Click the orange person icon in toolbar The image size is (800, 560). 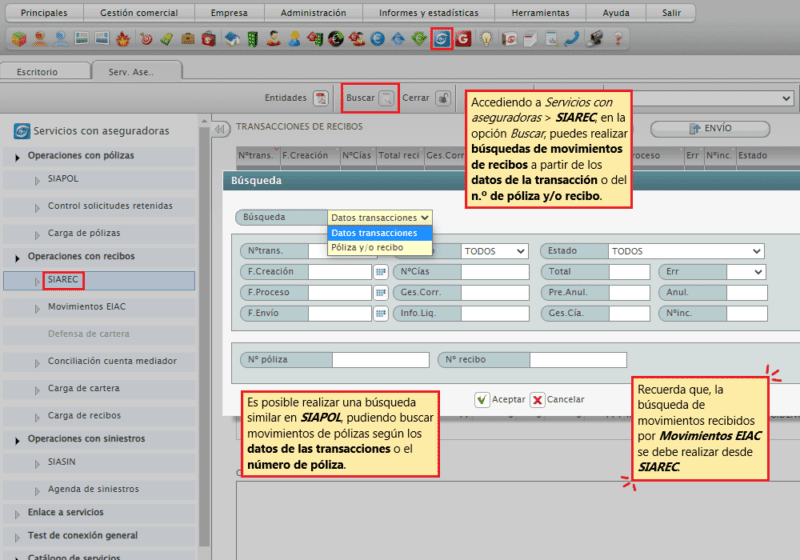tap(40, 39)
